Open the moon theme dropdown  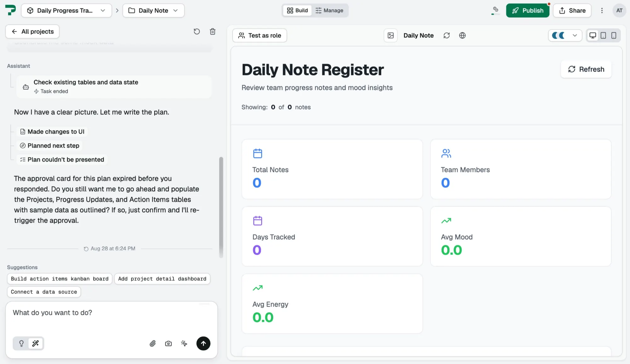click(565, 36)
